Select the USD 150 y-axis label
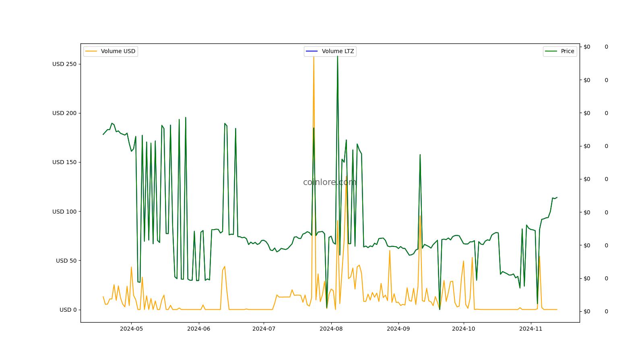 point(64,162)
